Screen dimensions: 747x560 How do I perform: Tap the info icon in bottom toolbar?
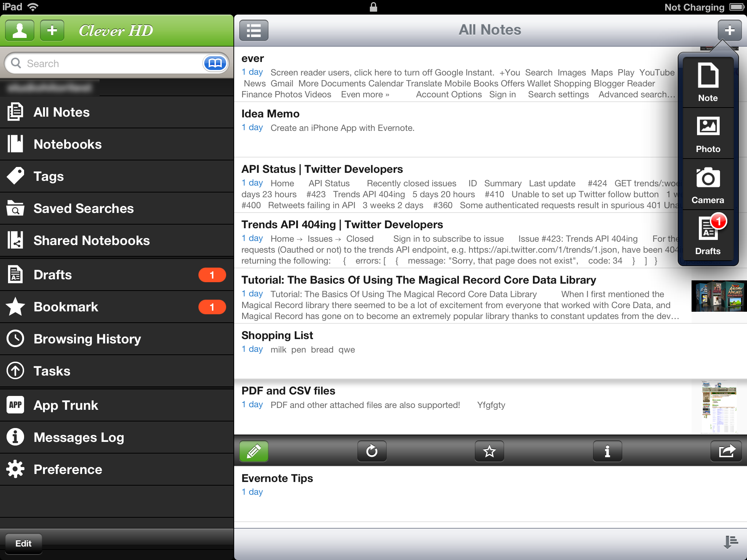[x=607, y=451]
